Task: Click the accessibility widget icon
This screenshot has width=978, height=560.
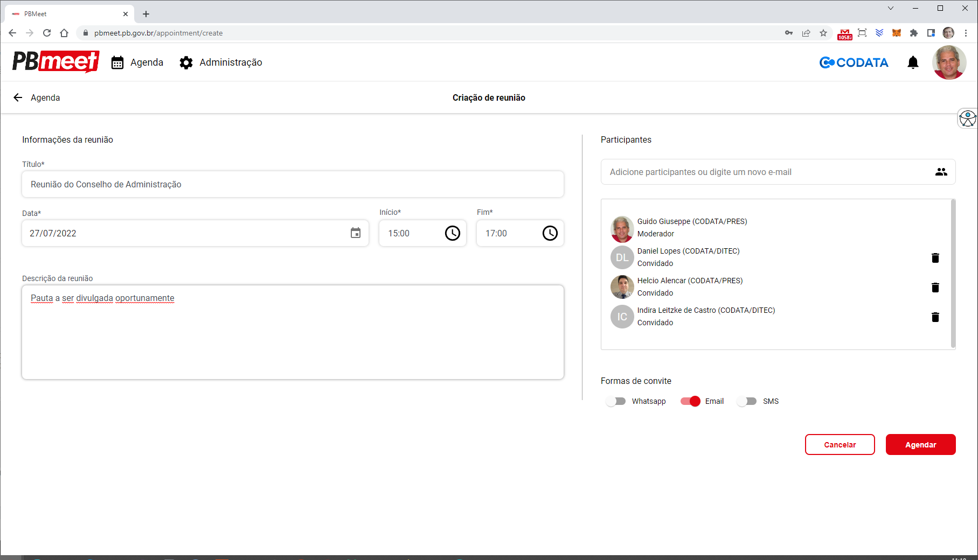Action: point(967,118)
